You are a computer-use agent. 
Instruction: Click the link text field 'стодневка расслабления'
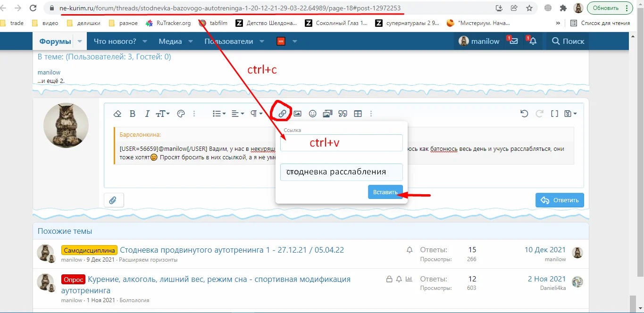[x=342, y=172]
